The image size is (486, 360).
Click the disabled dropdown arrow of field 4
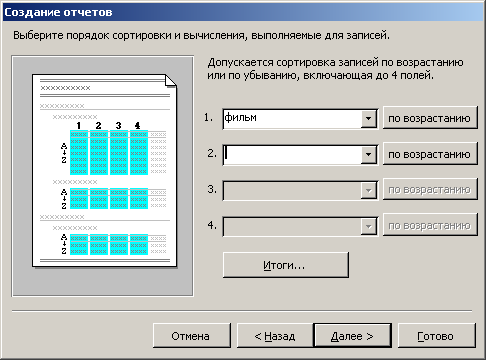(368, 227)
